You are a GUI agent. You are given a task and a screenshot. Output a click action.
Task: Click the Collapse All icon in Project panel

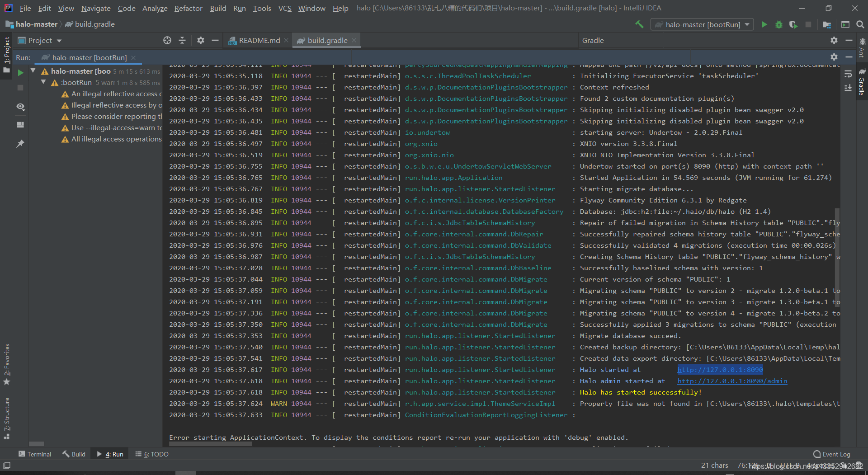click(182, 40)
